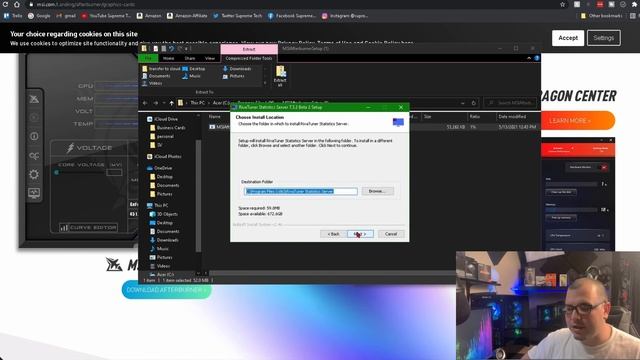Viewport: 640px width, 360px height.
Task: Select iCloud Photos in the navigation pane
Action: click(x=164, y=156)
